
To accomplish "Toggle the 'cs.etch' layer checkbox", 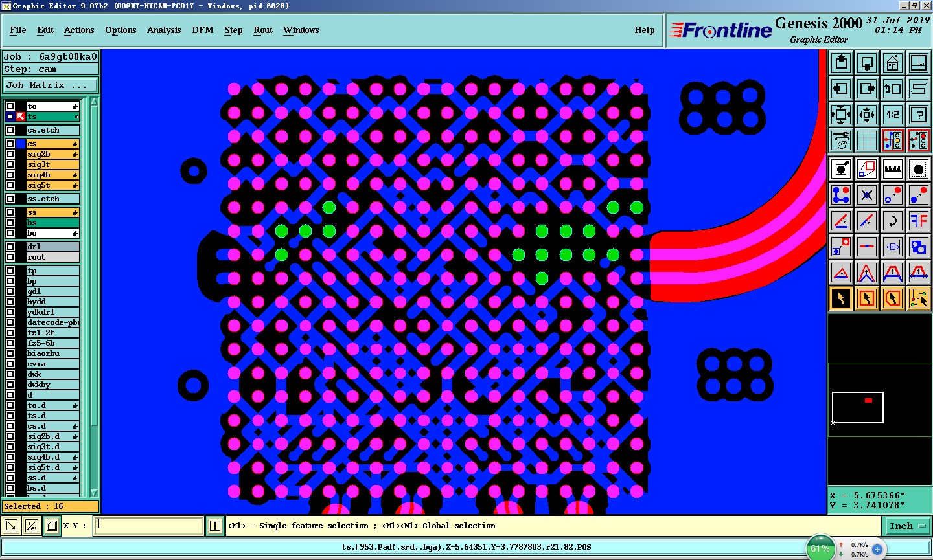I will (10, 130).
